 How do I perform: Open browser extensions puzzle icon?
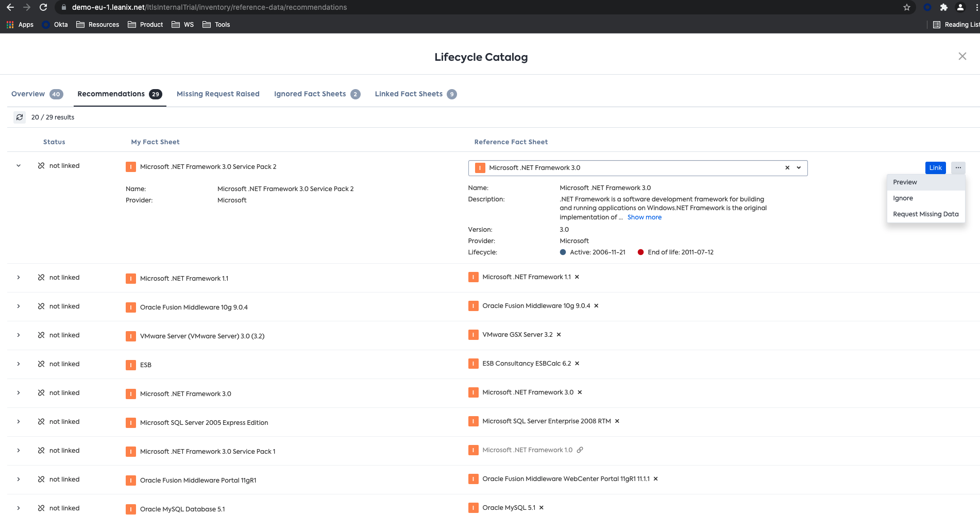[944, 7]
